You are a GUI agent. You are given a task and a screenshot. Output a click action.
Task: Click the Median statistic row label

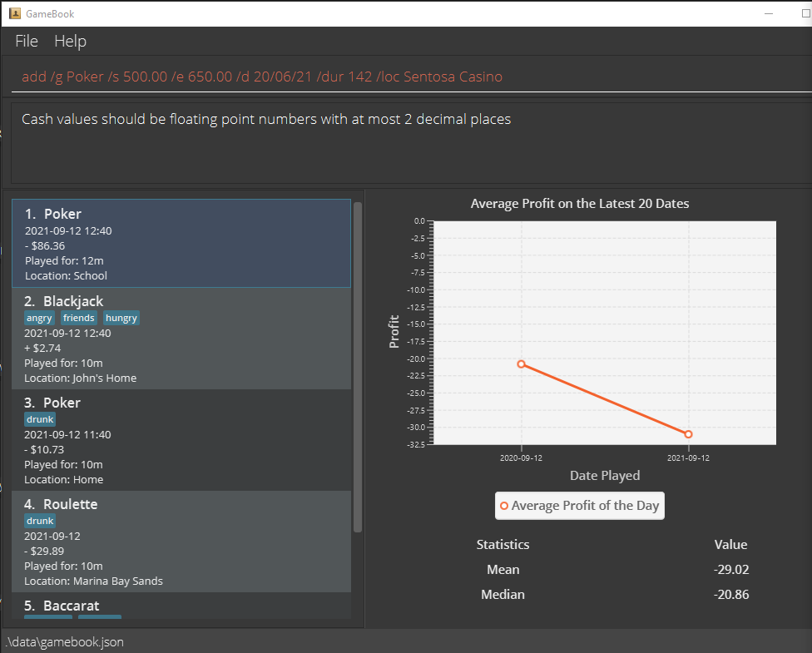pyautogui.click(x=503, y=594)
